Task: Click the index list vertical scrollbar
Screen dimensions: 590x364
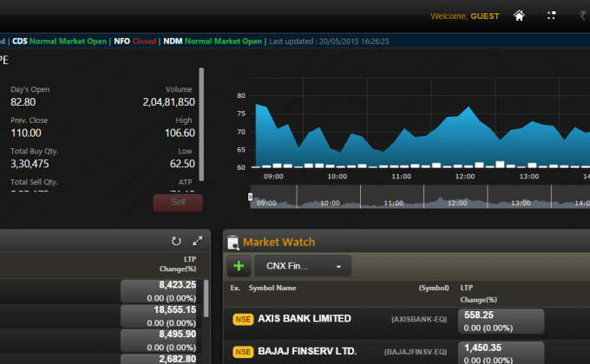Action: (x=206, y=299)
